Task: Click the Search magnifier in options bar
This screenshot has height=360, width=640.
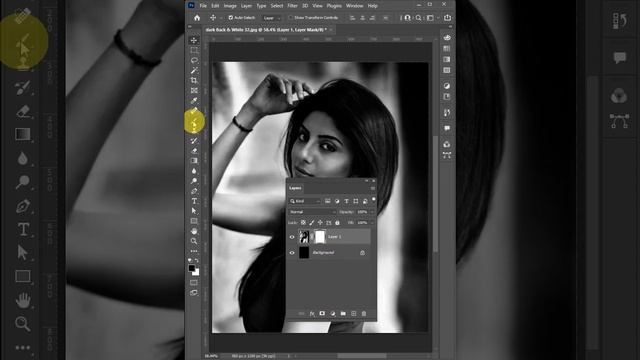Action: (x=418, y=18)
